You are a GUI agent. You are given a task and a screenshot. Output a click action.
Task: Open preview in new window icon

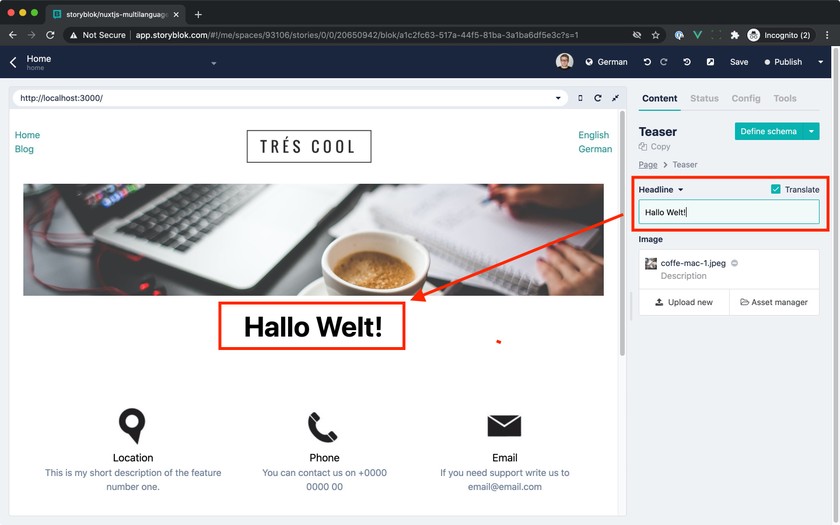coord(710,62)
